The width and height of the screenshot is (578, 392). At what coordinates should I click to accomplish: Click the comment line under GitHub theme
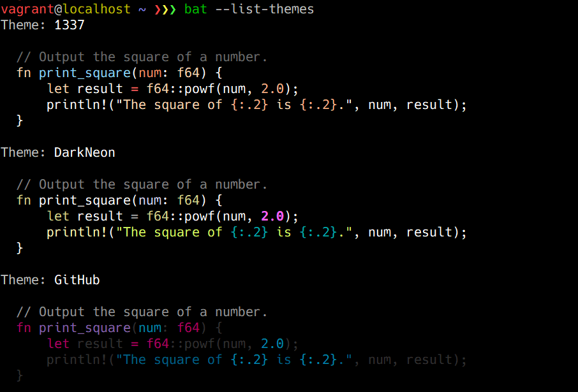[x=142, y=312]
